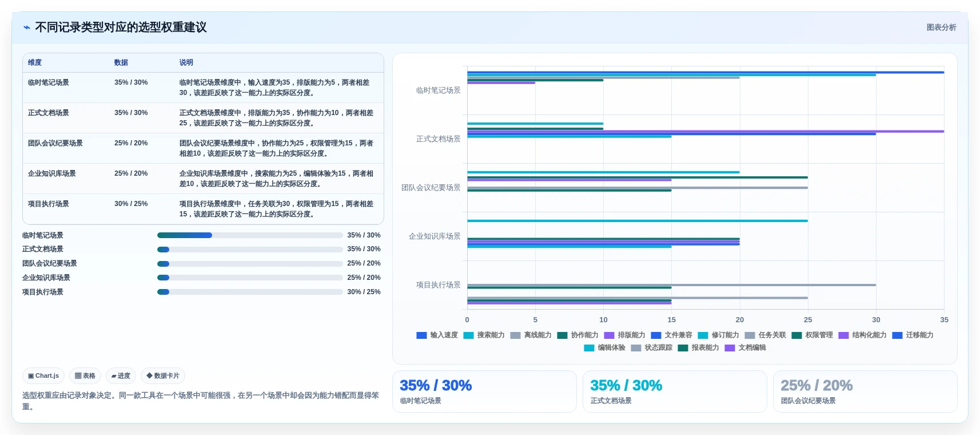Select the 临时笔记场景 table row name
Image resolution: width=980 pixels, height=435 pixels.
(49, 82)
